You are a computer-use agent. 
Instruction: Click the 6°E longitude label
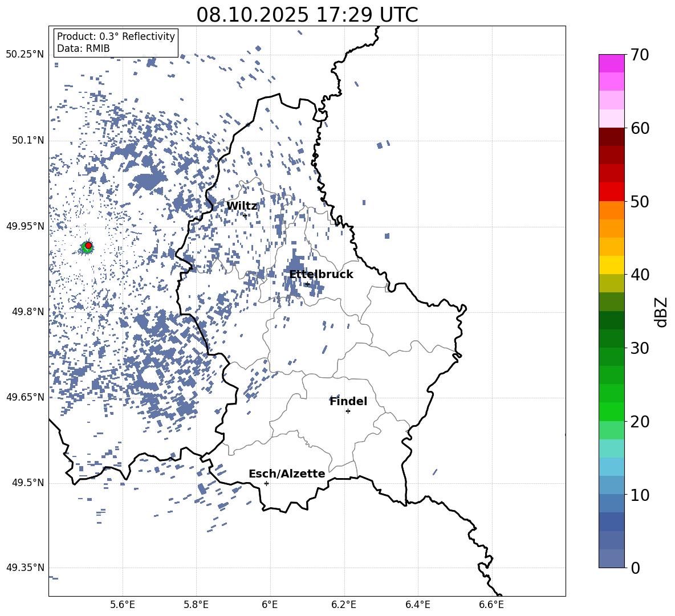pos(270,605)
